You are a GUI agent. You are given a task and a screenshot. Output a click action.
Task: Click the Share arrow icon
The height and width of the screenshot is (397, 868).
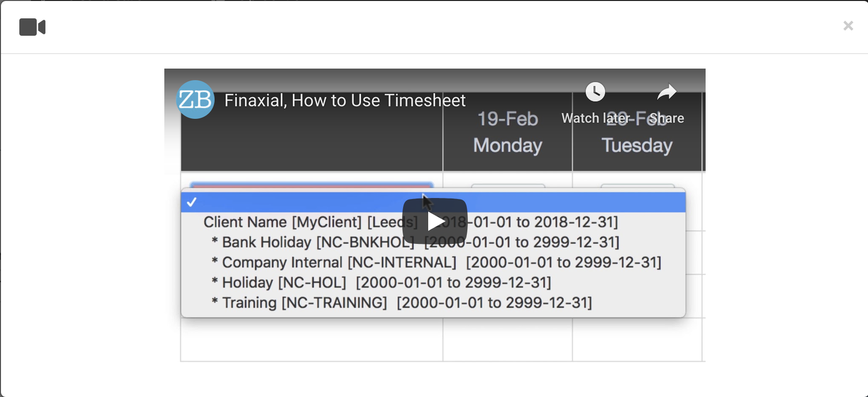click(x=666, y=92)
